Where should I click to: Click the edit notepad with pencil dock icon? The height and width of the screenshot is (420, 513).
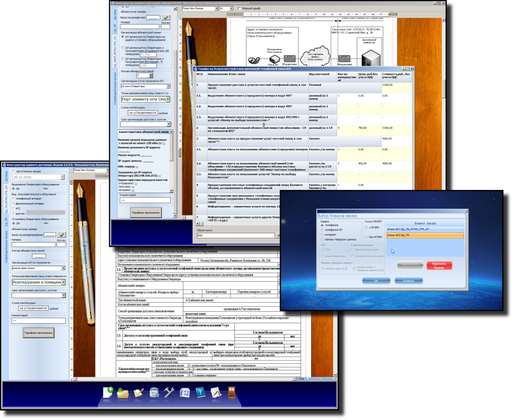[139, 392]
